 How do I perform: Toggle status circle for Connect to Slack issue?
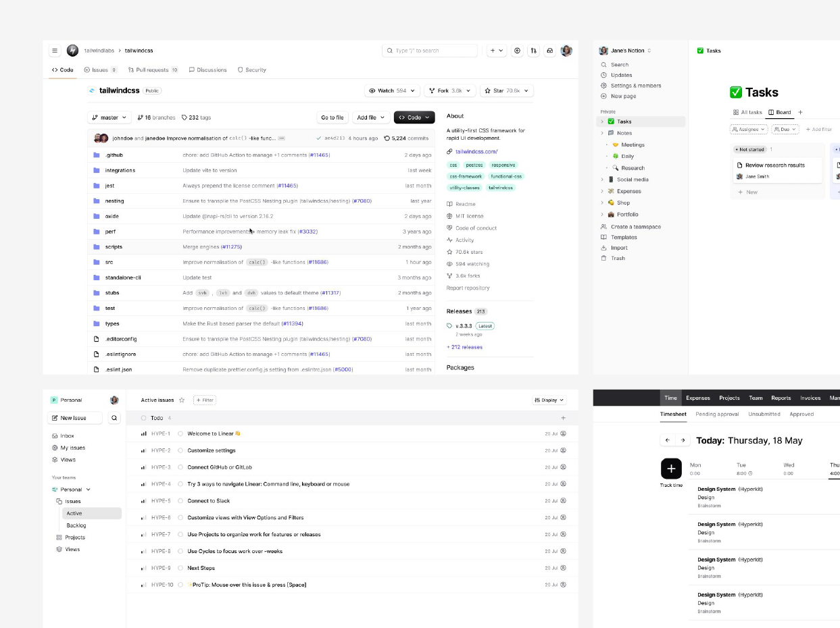tap(180, 501)
